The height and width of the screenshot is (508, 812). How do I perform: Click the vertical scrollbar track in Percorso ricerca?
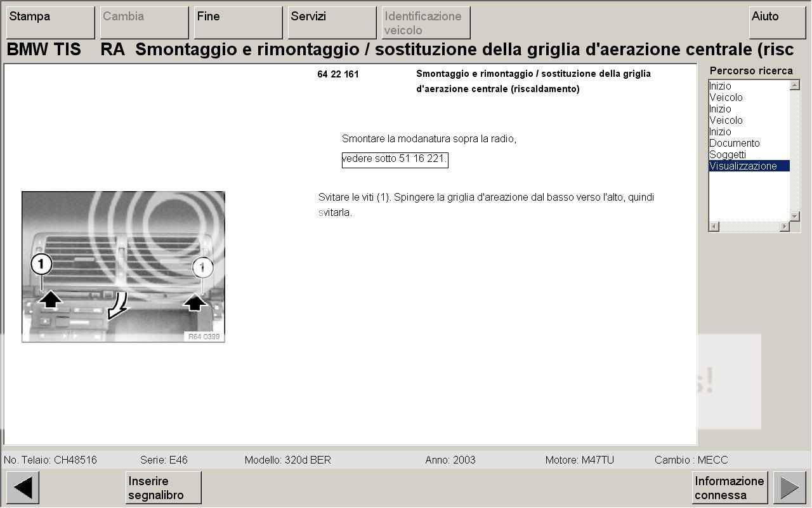795,151
